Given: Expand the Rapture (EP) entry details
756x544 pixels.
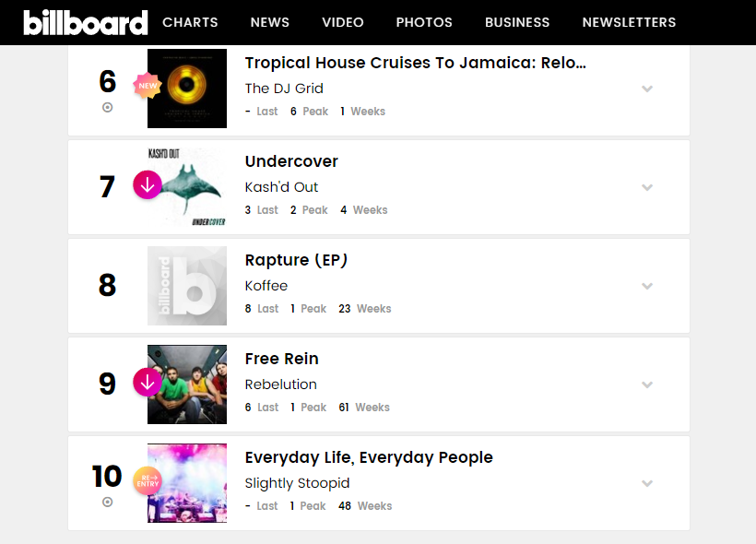Looking at the screenshot, I should point(647,286).
